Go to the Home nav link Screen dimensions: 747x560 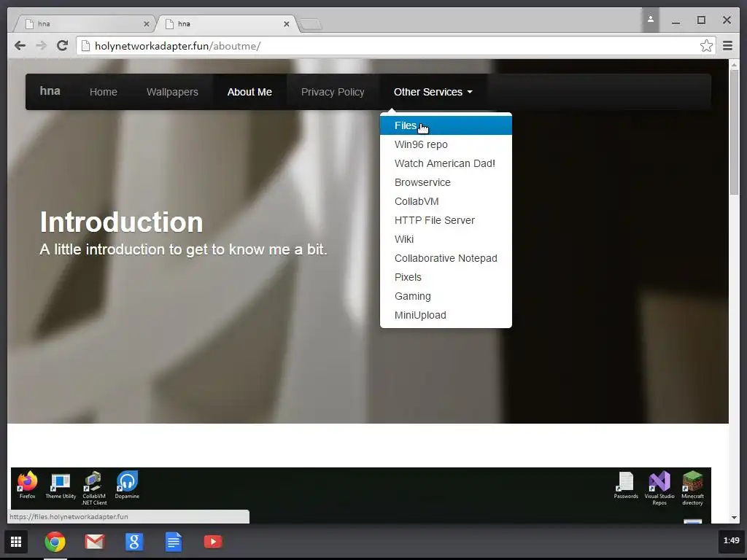coord(104,92)
